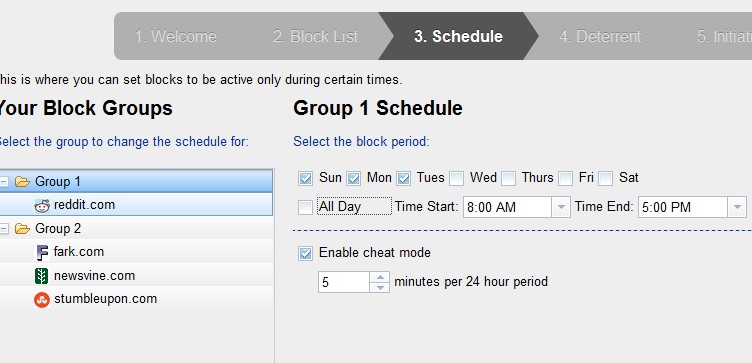Click the cheat mode minutes field
Screen dimensions: 752x363
point(344,282)
